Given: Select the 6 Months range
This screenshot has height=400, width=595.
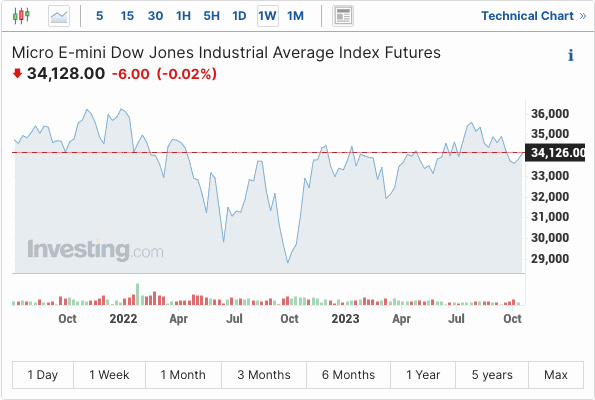Looking at the screenshot, I should coord(348,375).
